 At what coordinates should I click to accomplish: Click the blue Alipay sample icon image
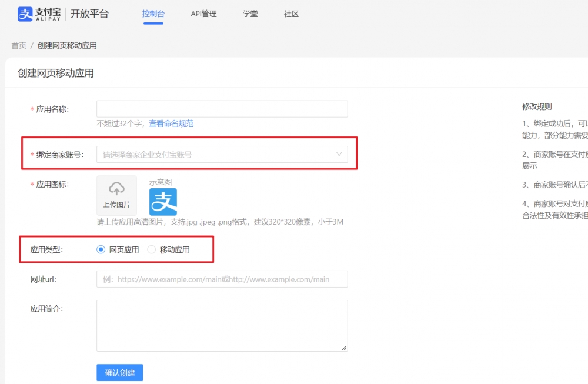[x=163, y=202]
